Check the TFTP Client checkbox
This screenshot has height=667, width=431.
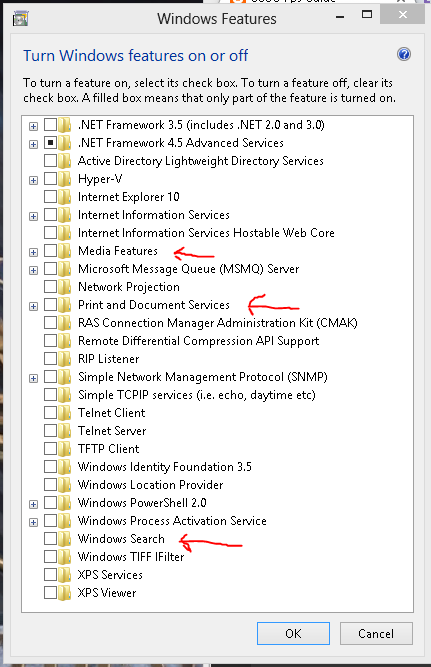point(50,448)
